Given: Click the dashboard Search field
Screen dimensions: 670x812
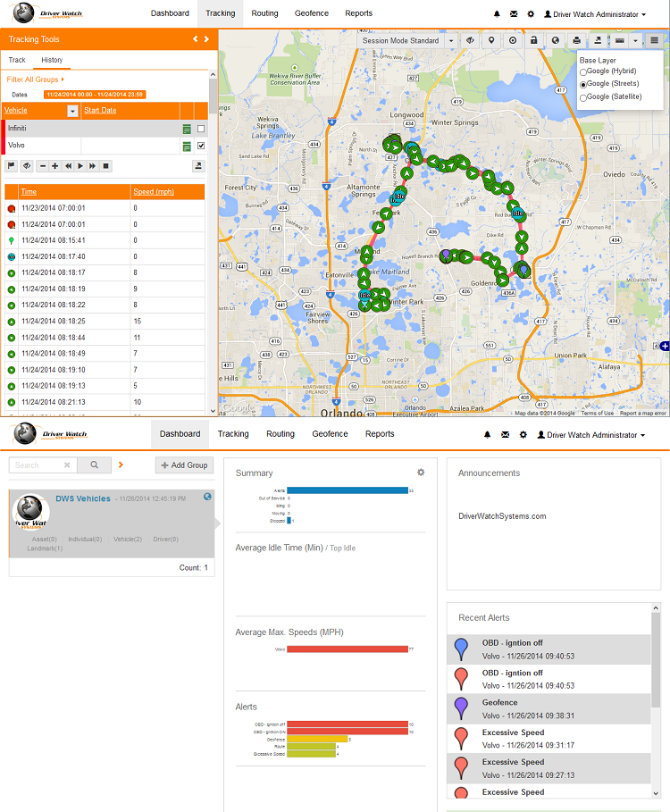Looking at the screenshot, I should [43, 465].
